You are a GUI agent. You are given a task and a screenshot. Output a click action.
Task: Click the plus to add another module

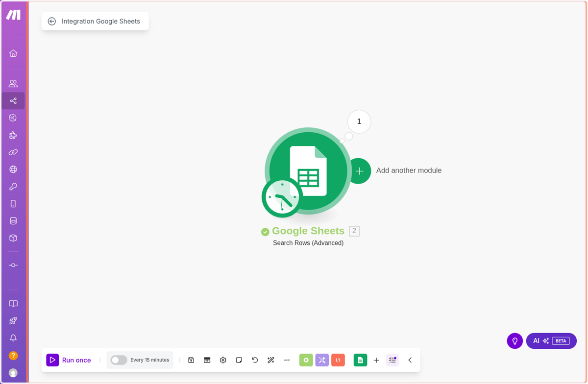(359, 171)
